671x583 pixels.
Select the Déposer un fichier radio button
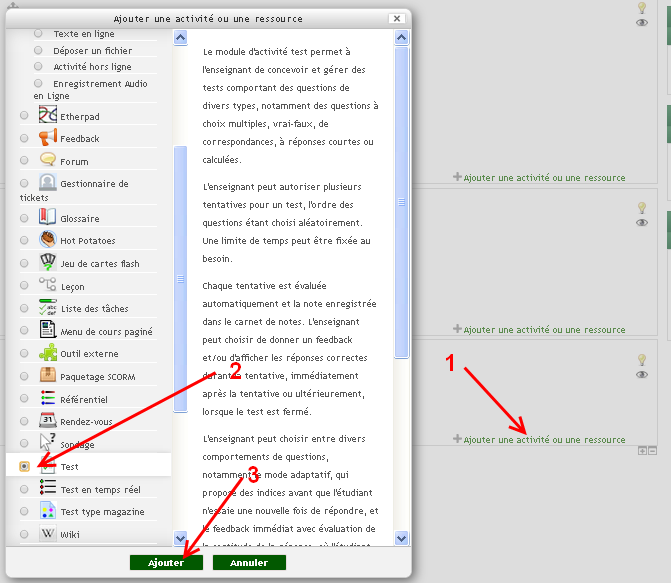click(38, 50)
